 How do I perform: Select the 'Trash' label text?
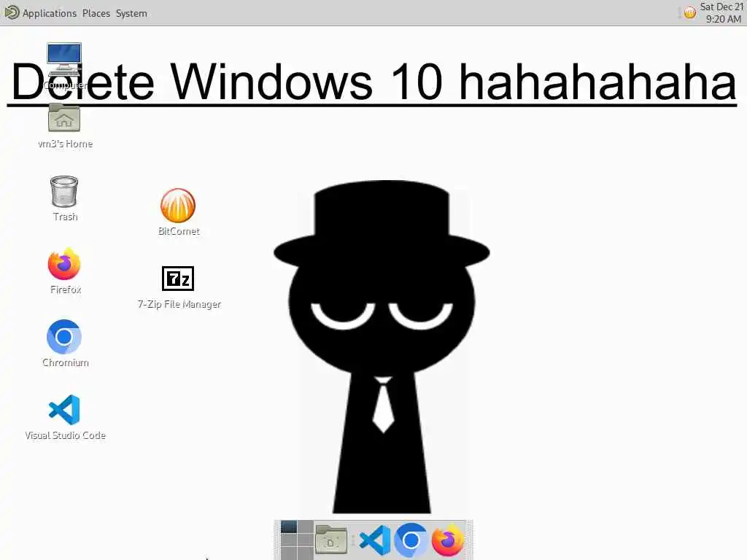tap(65, 217)
